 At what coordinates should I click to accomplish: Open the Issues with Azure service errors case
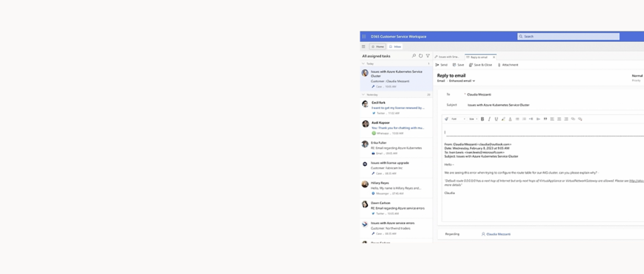click(397, 228)
